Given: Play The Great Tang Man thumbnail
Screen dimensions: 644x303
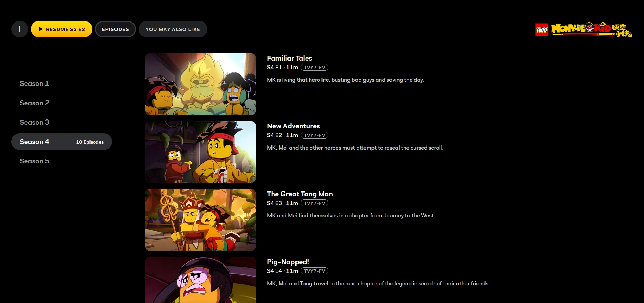Looking at the screenshot, I should tap(200, 220).
